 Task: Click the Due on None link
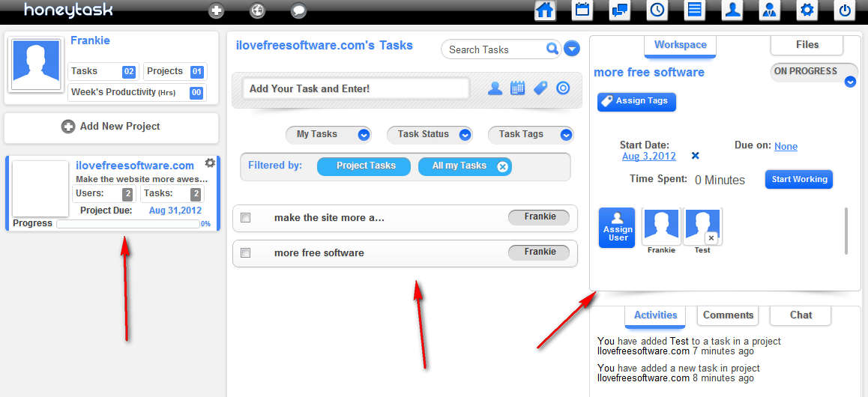pyautogui.click(x=786, y=147)
